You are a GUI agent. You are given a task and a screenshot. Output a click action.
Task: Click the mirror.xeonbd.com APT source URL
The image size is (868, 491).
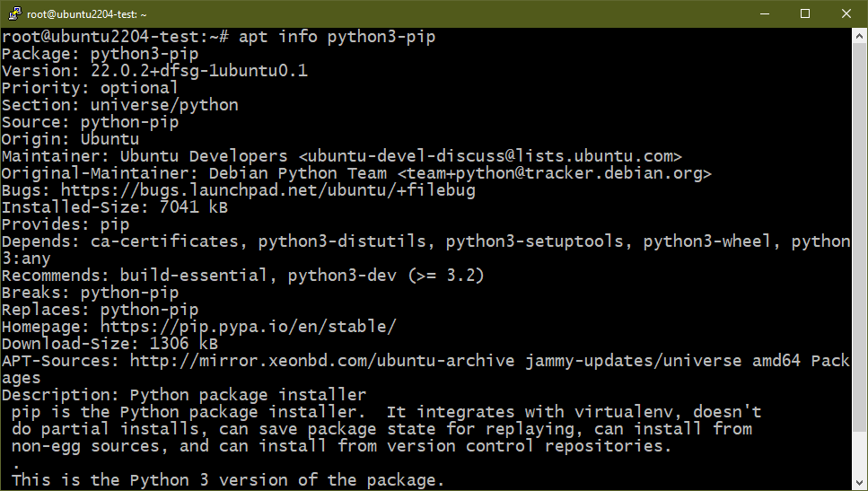point(322,361)
